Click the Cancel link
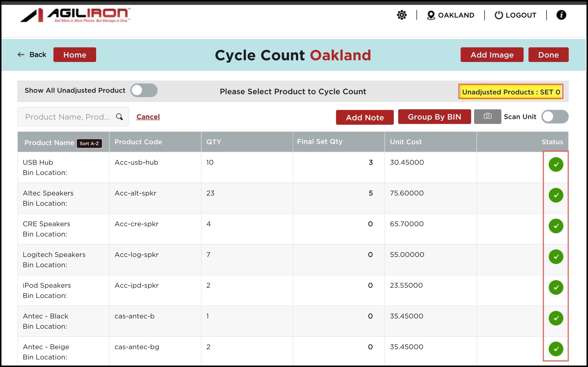Screen dimensions: 588x367 (x=148, y=117)
